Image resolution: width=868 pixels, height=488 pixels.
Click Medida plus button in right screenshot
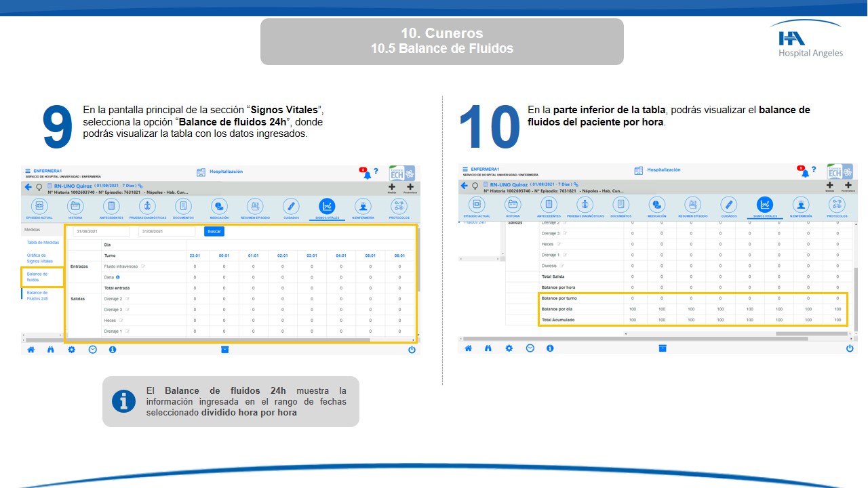pyautogui.click(x=829, y=186)
